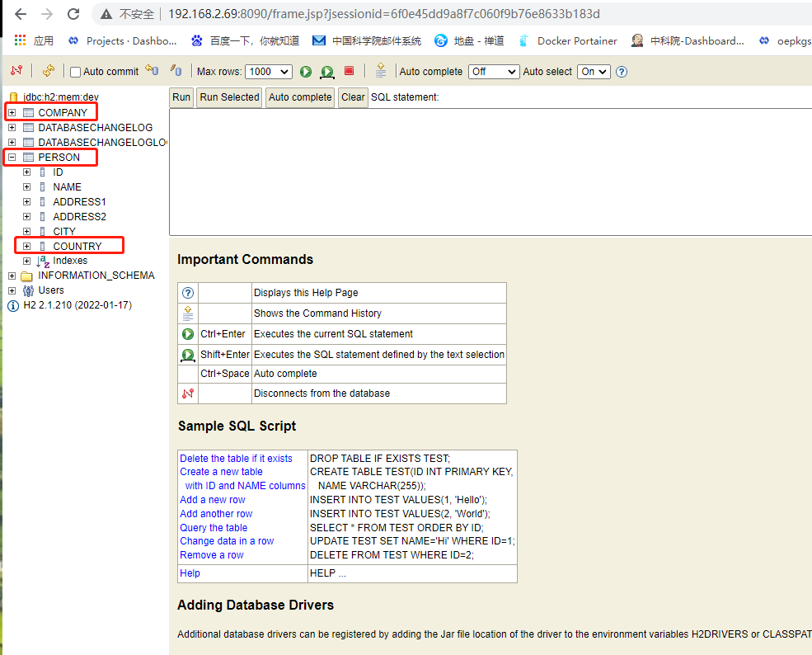This screenshot has height=655, width=812.
Task: Click the Run Selected button
Action: (x=229, y=97)
